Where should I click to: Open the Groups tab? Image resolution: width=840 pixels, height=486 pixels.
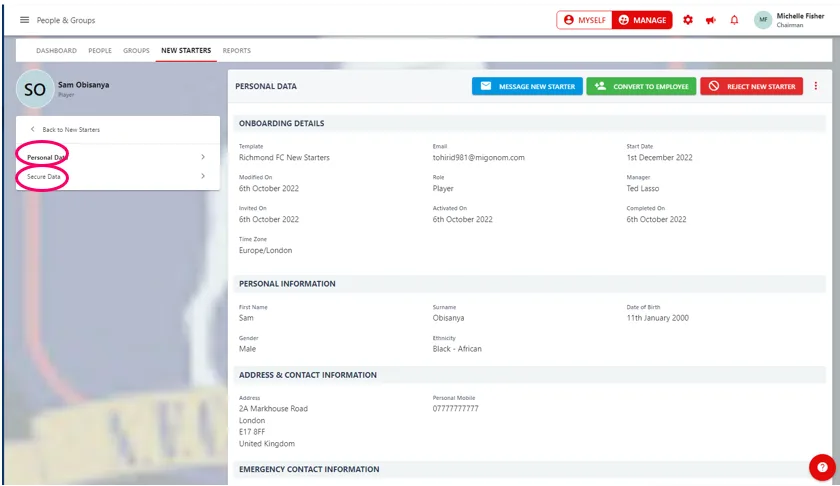pos(136,50)
